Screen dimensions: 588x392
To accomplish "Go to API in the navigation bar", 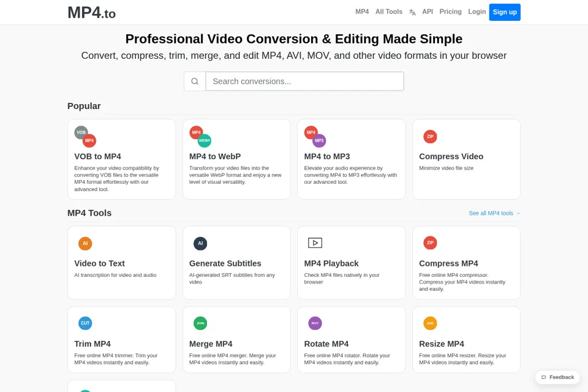I will (x=428, y=12).
